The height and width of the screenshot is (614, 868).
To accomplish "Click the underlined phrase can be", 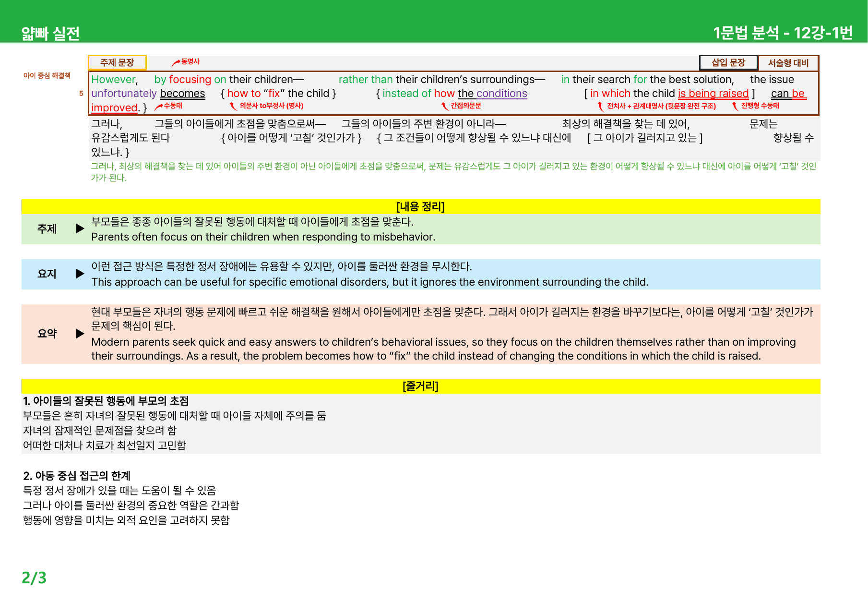I will pyautogui.click(x=788, y=94).
